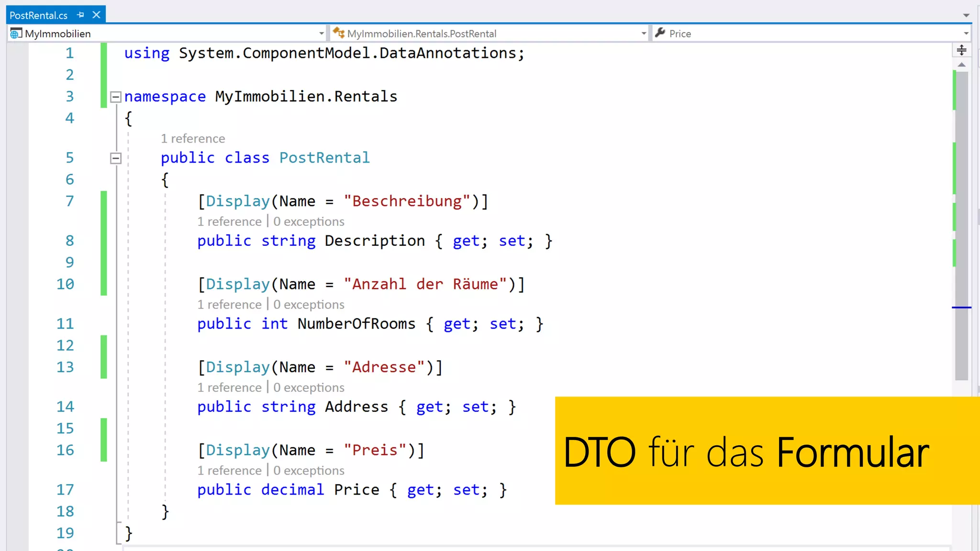Click the vertical scrollbar thumb
This screenshot has height=551, width=980.
point(962,225)
